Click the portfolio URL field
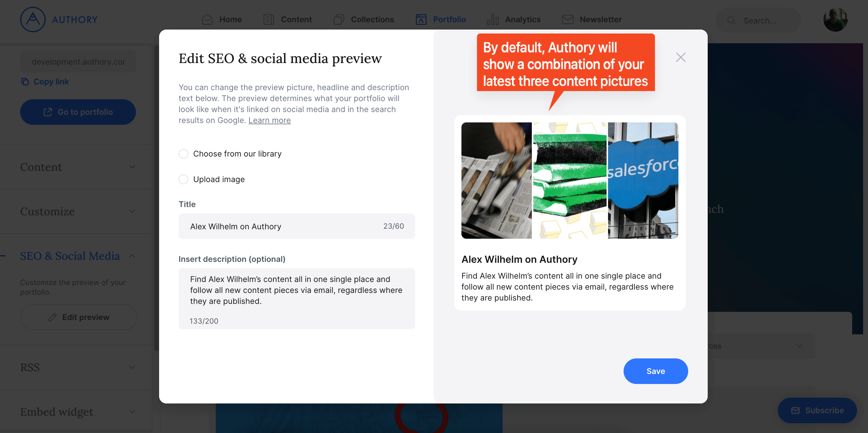The width and height of the screenshot is (868, 433). (x=78, y=62)
